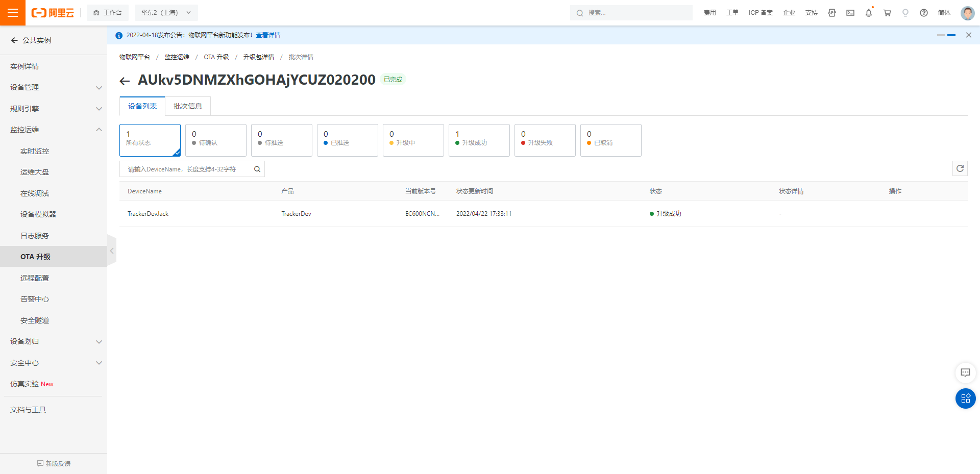
Task: Select the 所有状态 filter card
Action: tap(150, 140)
